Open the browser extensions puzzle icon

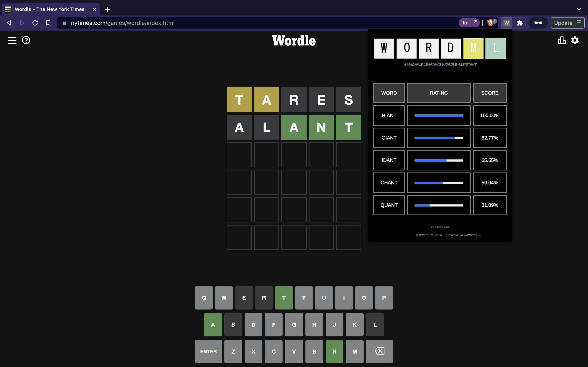[x=519, y=23]
